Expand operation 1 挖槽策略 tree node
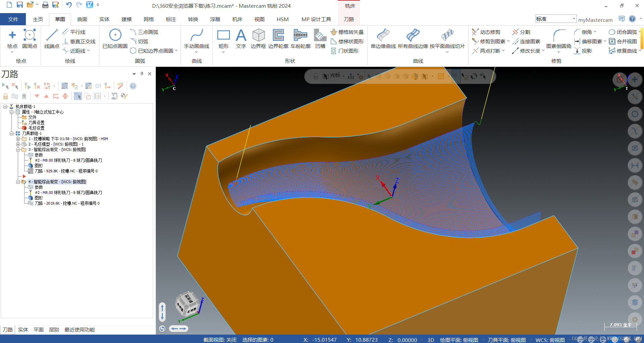The width and height of the screenshot is (644, 343). point(18,139)
